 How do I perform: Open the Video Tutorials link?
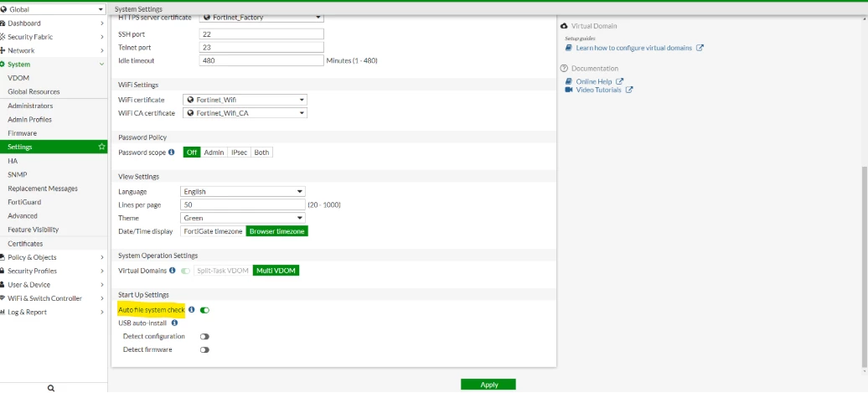click(598, 90)
